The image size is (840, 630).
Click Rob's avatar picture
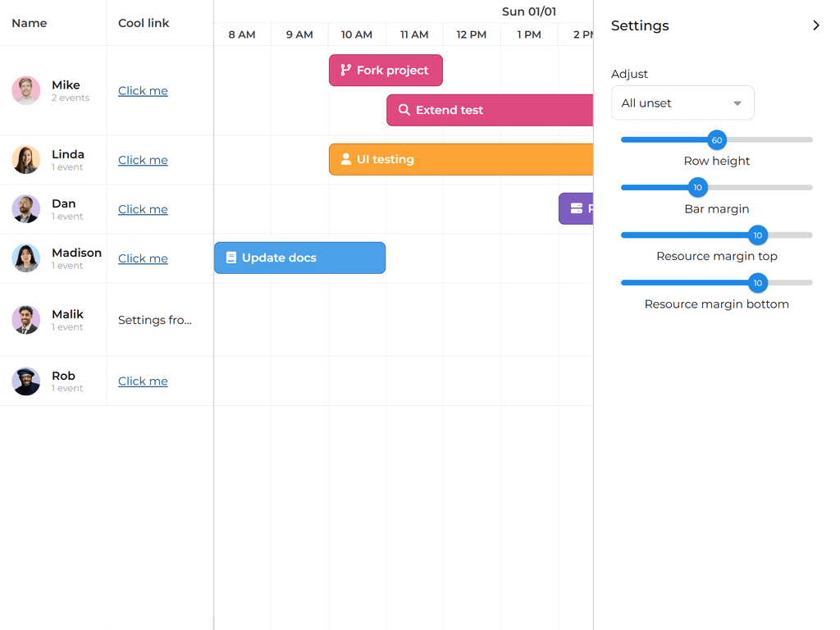(x=26, y=381)
